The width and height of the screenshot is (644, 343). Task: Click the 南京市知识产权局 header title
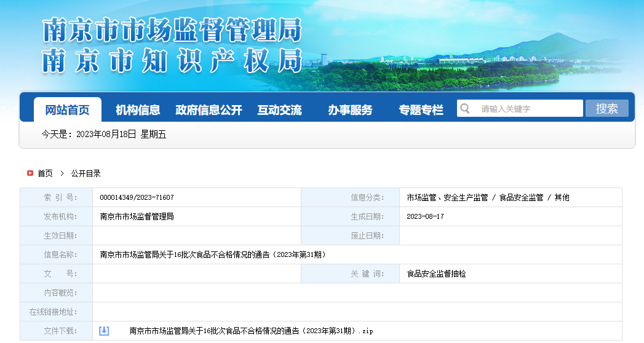172,61
